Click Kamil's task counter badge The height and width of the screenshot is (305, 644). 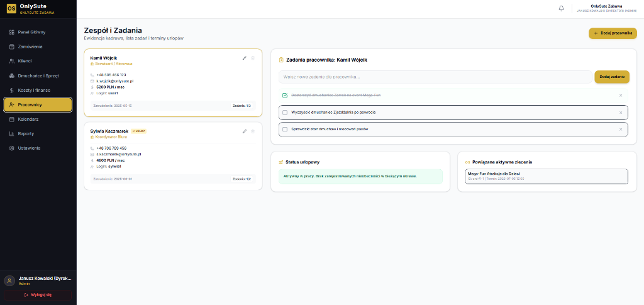(241, 106)
